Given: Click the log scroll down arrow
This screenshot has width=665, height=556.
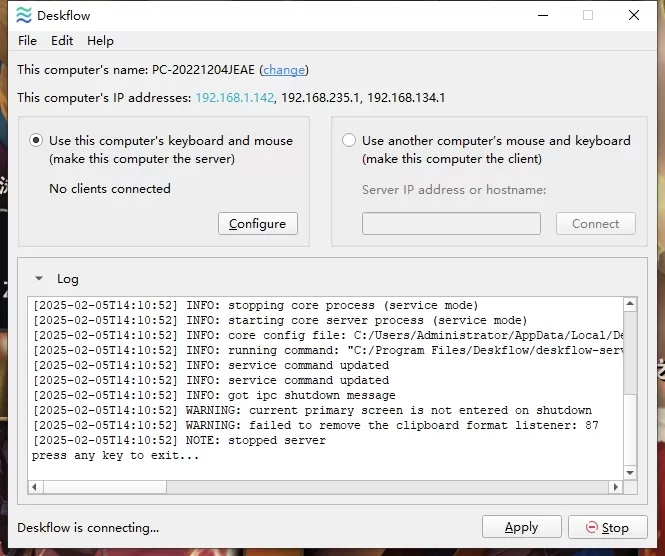Looking at the screenshot, I should tap(630, 472).
